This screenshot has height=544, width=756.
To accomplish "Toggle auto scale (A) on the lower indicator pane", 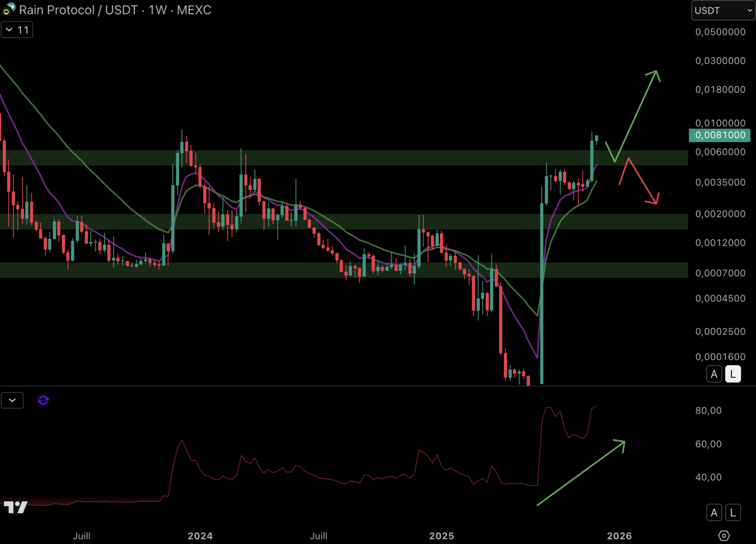I will [x=714, y=513].
